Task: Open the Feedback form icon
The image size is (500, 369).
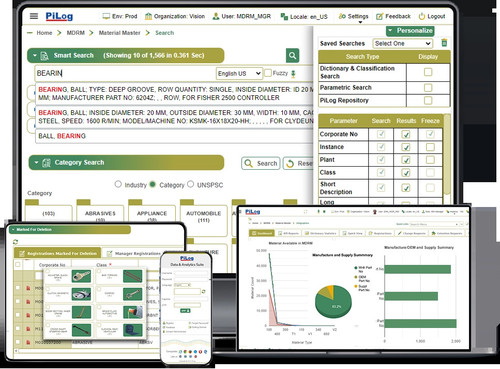Action: tap(380, 16)
